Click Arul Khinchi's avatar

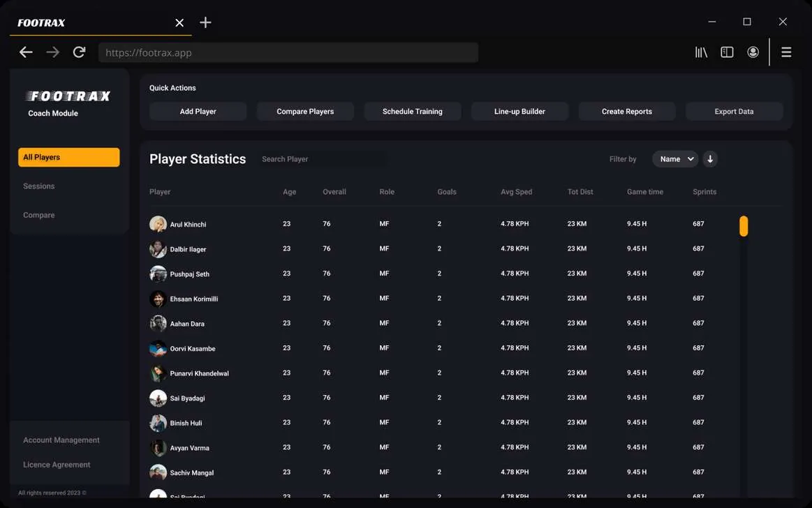(158, 224)
